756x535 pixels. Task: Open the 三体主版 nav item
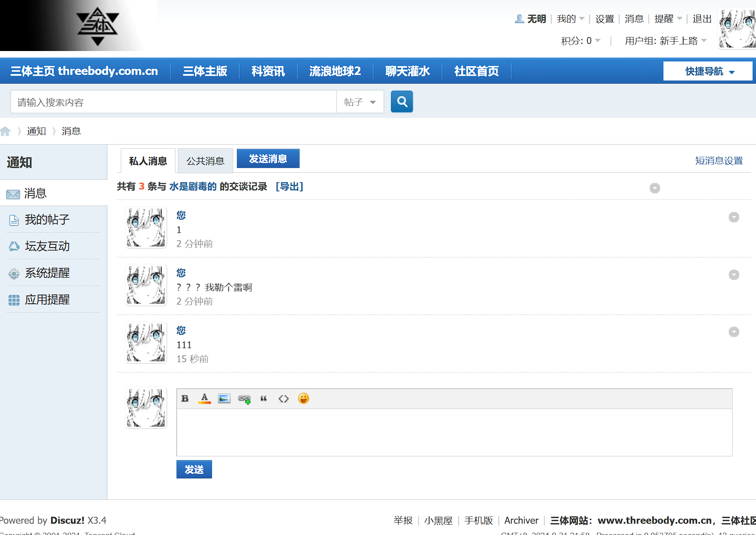tap(205, 71)
